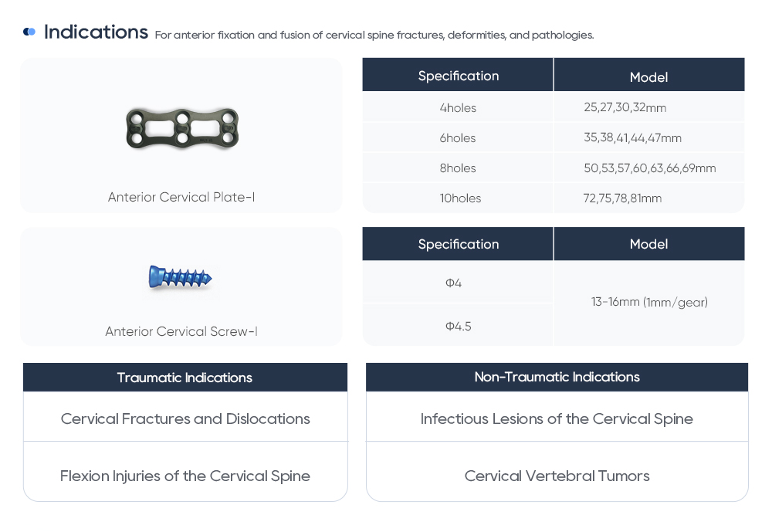Click the Anterior Cervical Screw-I caption
Screen dimensions: 772x532
coord(181,331)
